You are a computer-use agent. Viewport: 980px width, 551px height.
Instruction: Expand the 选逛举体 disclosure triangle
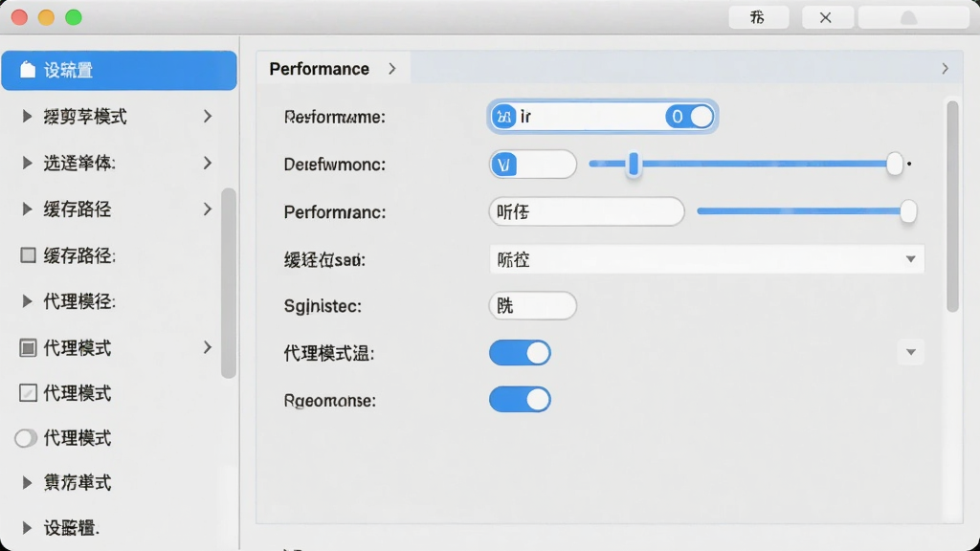26,163
